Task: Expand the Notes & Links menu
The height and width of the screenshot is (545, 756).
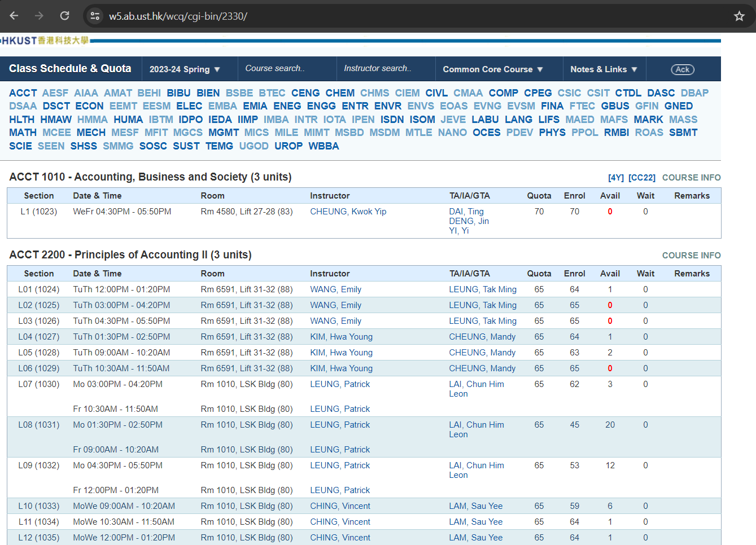Action: tap(604, 69)
